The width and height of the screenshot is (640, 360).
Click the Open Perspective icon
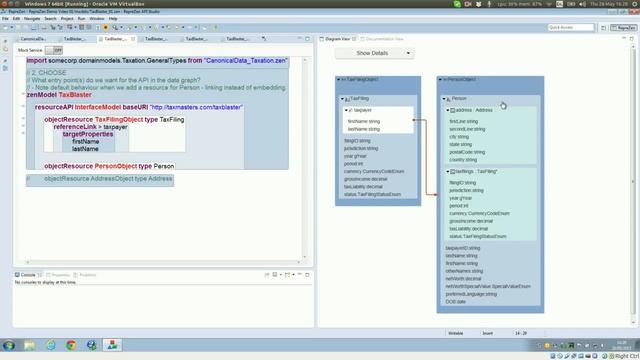(x=603, y=27)
